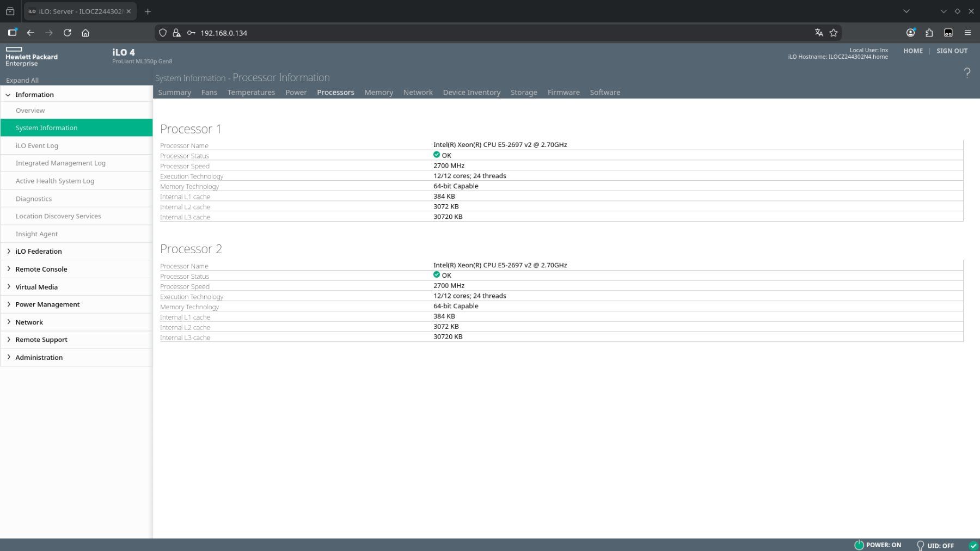The height and width of the screenshot is (551, 980).
Task: Expand the Administration section
Action: (8, 357)
